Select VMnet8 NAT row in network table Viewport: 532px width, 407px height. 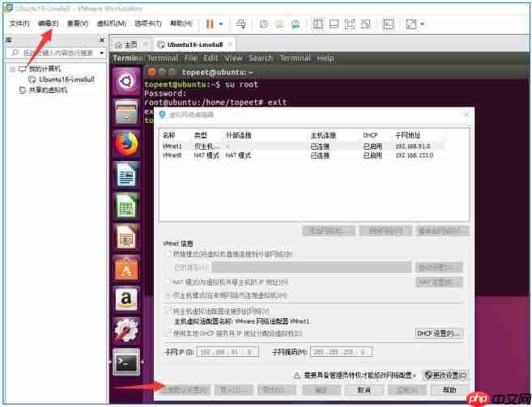coord(302,155)
